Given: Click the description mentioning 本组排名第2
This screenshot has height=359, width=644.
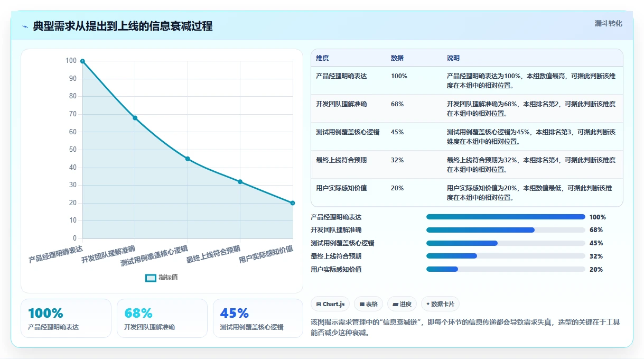Looking at the screenshot, I should point(531,109).
